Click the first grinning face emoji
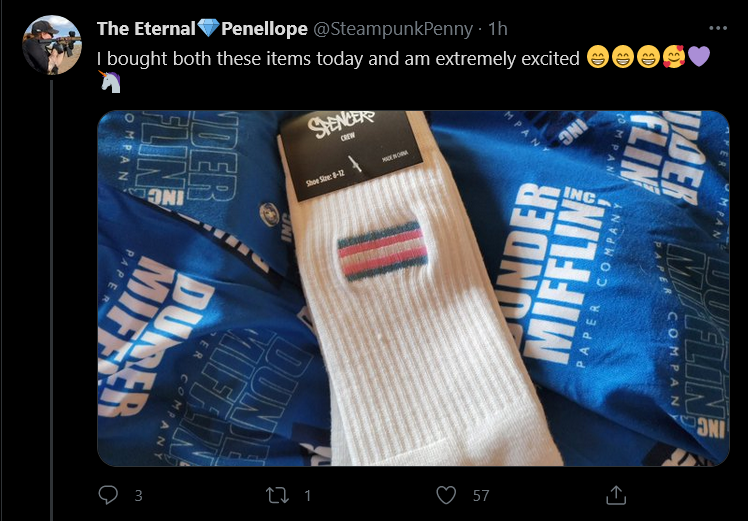This screenshot has width=748, height=521. (597, 58)
